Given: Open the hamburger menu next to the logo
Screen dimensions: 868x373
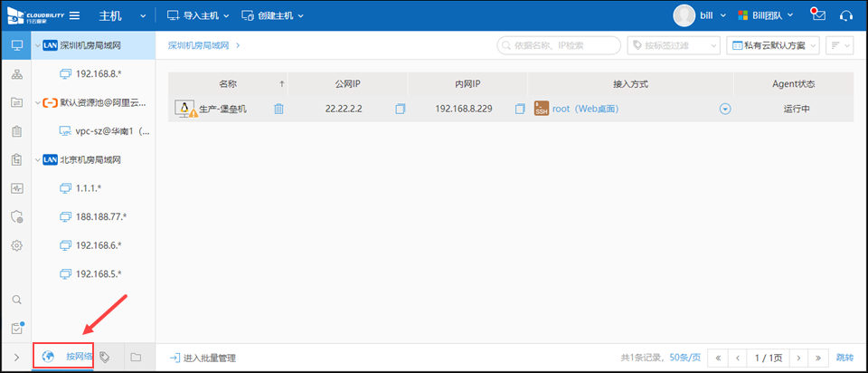Looking at the screenshot, I should tap(74, 16).
